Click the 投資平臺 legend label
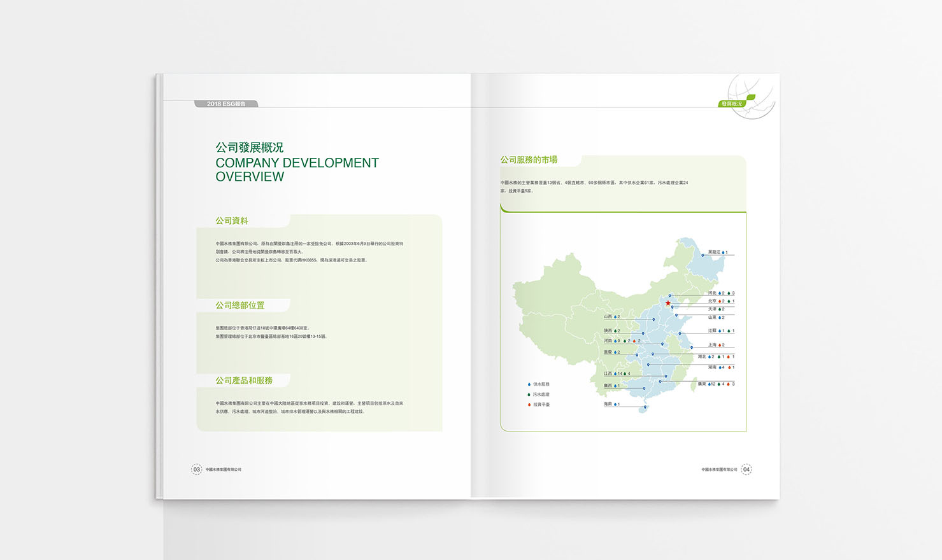The height and width of the screenshot is (560, 942). [x=541, y=405]
